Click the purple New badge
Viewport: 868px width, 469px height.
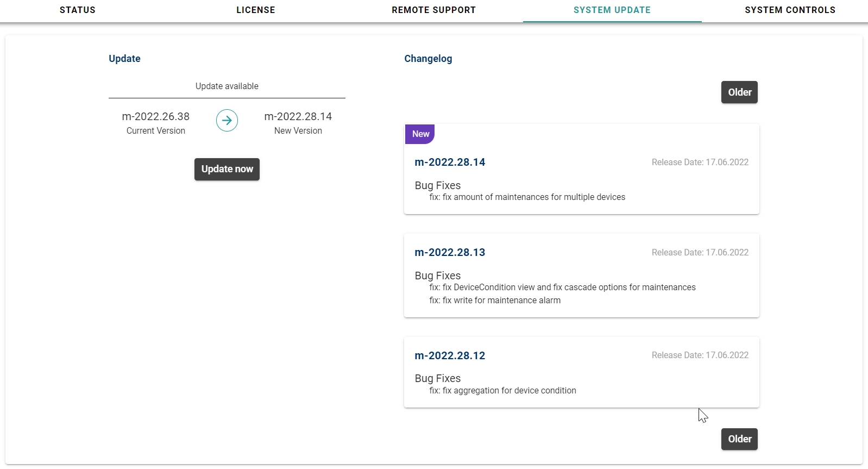(x=420, y=134)
